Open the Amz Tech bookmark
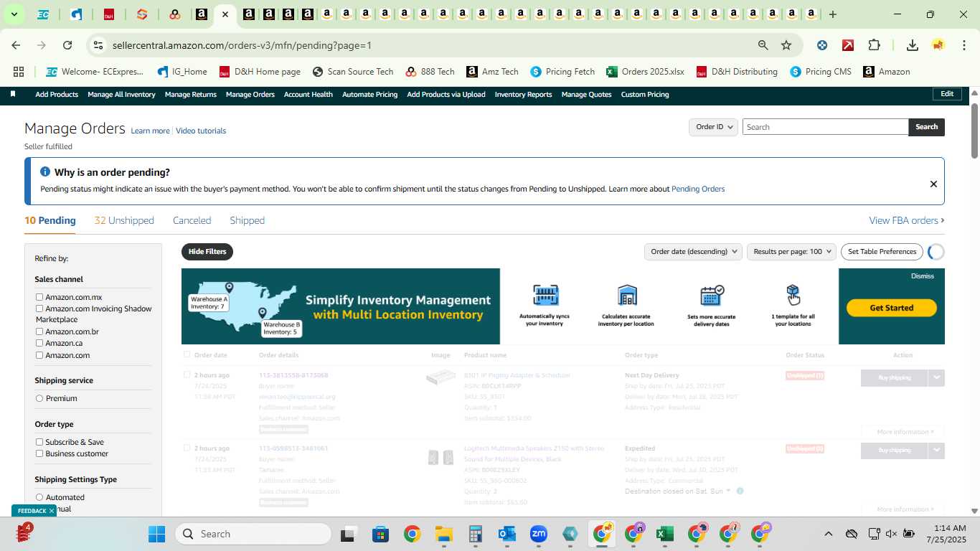 click(493, 72)
